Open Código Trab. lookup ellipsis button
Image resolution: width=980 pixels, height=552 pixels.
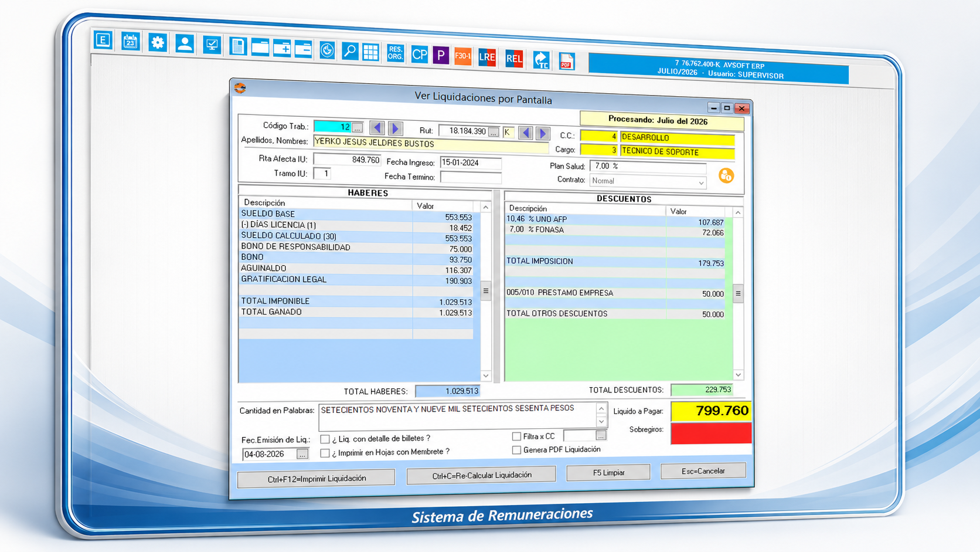[358, 128]
